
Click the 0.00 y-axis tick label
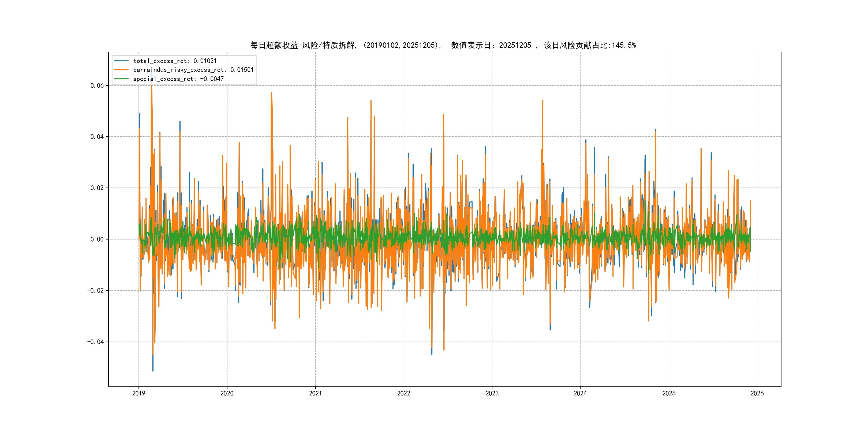point(97,239)
